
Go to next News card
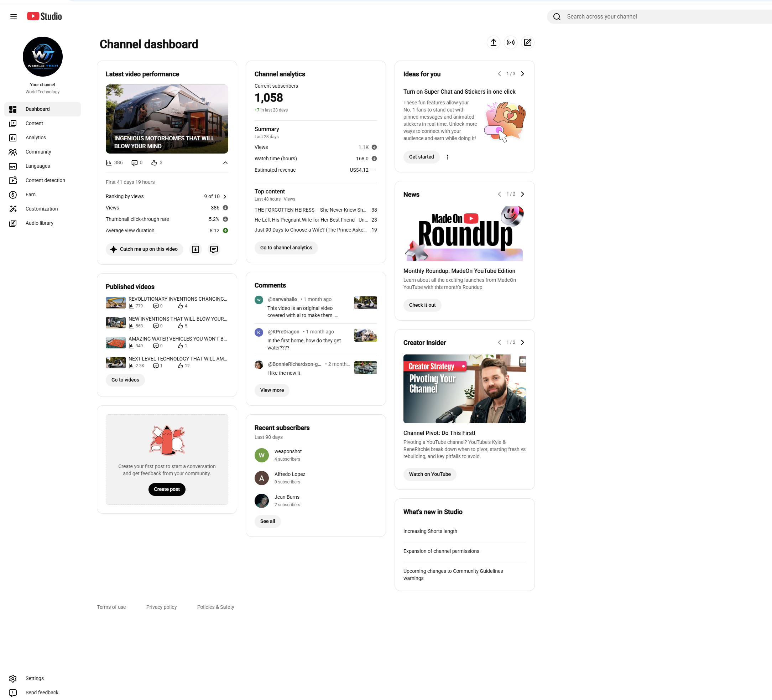[522, 194]
